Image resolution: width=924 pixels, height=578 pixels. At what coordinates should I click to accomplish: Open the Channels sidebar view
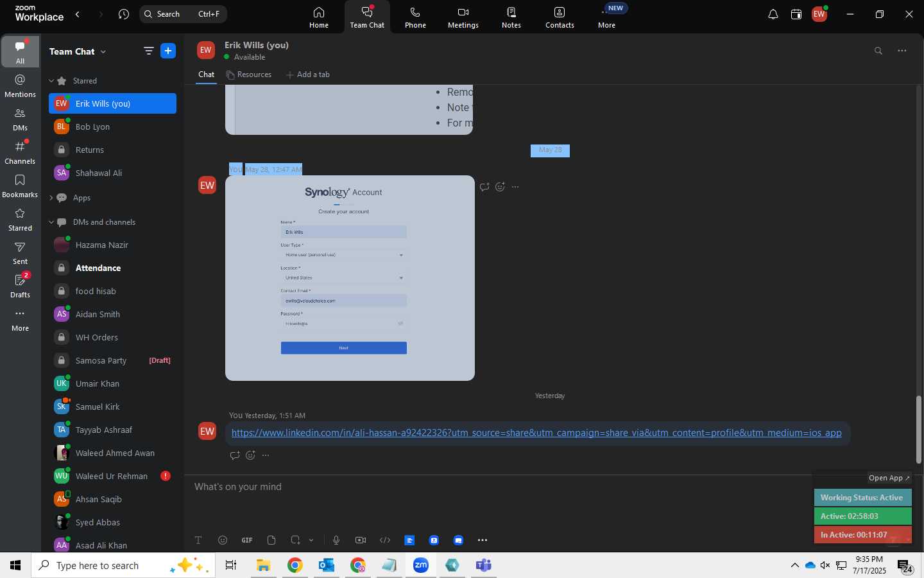point(20,153)
